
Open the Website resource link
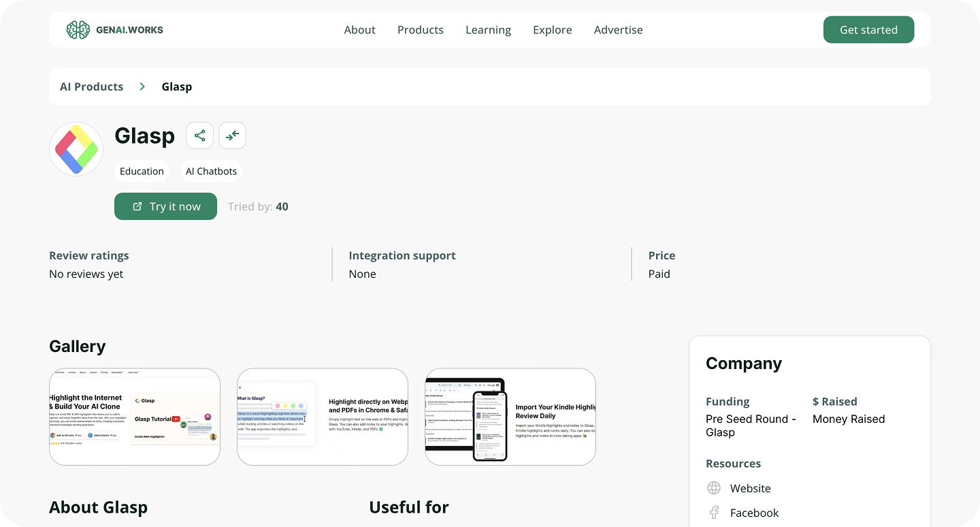pyautogui.click(x=750, y=488)
